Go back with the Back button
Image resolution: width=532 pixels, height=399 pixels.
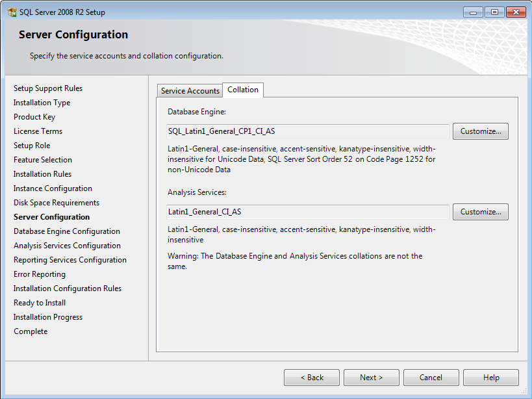312,378
